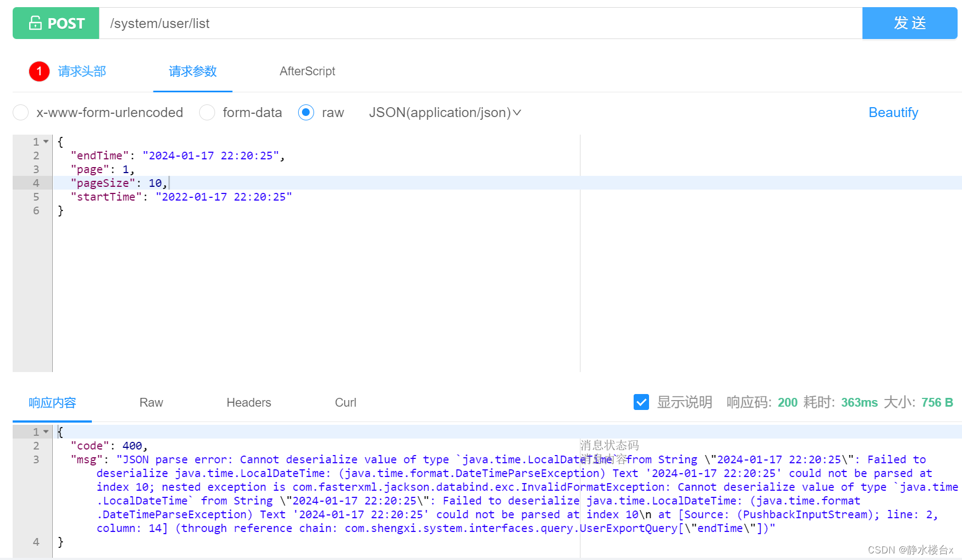Switch to the Raw response view
The height and width of the screenshot is (560, 962).
click(151, 402)
